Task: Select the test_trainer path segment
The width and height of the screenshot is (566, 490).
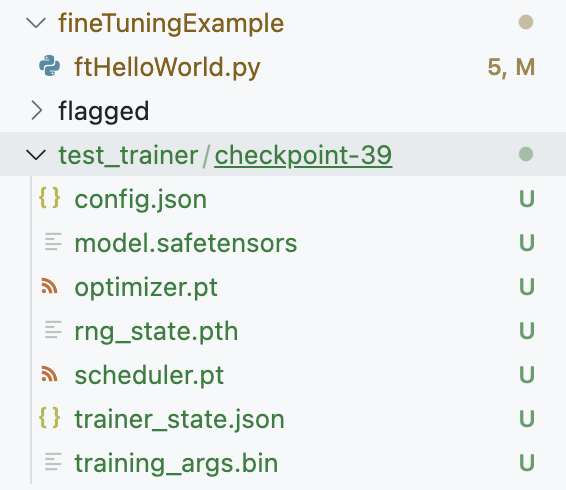Action: click(x=129, y=156)
